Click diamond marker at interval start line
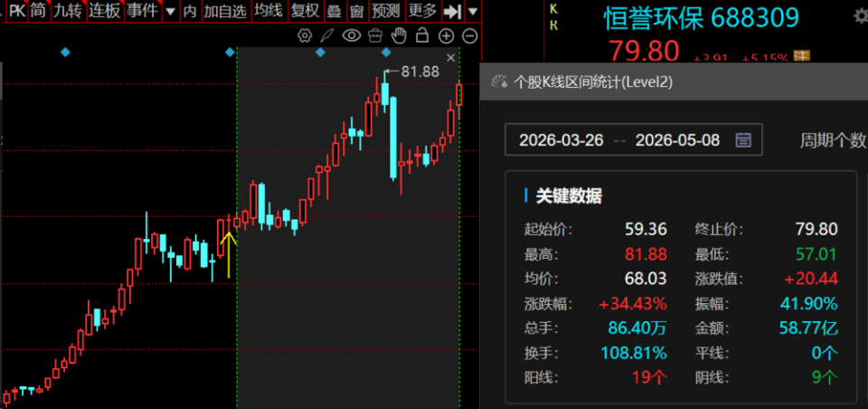Viewport: 868px width, 409px height. click(230, 52)
